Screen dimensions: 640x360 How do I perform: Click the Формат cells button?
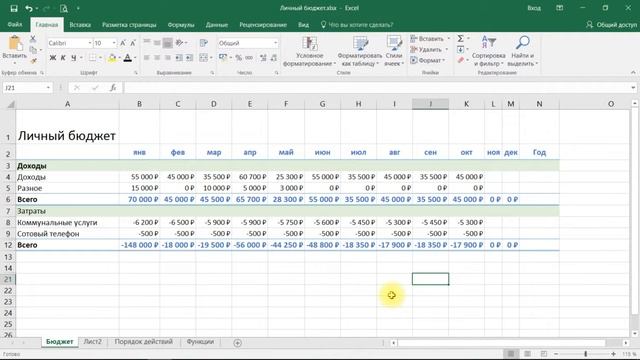point(427,60)
